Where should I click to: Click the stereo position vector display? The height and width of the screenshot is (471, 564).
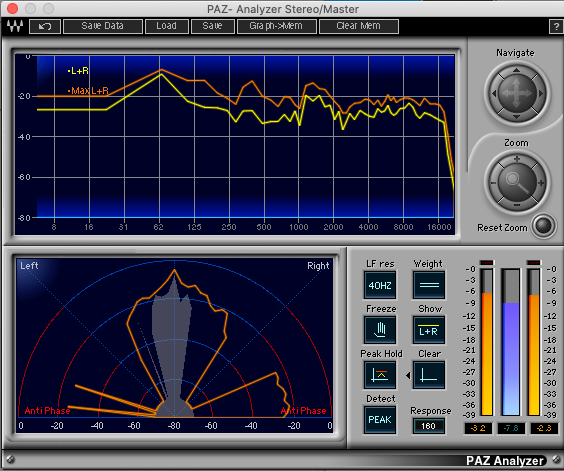pyautogui.click(x=174, y=346)
